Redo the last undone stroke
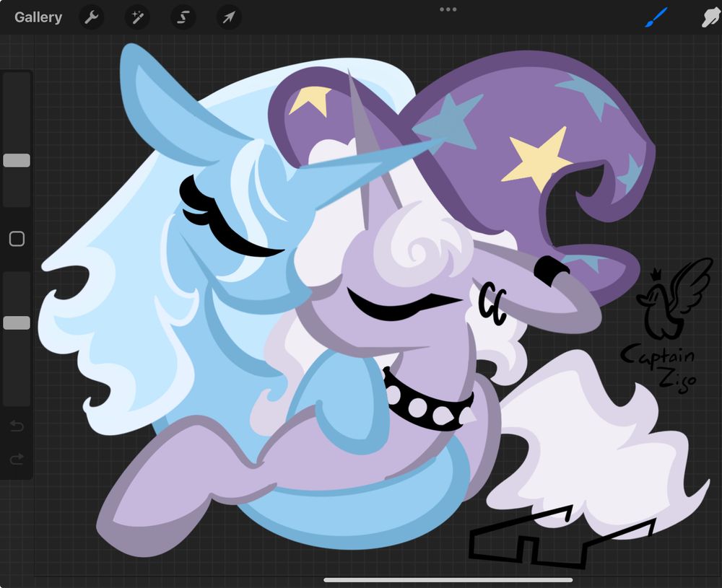722x588 pixels. coord(17,459)
